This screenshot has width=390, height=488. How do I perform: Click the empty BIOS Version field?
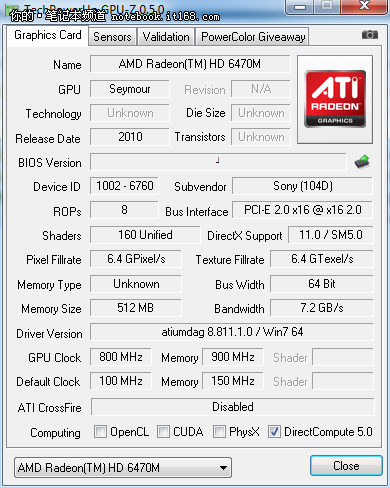click(x=218, y=162)
